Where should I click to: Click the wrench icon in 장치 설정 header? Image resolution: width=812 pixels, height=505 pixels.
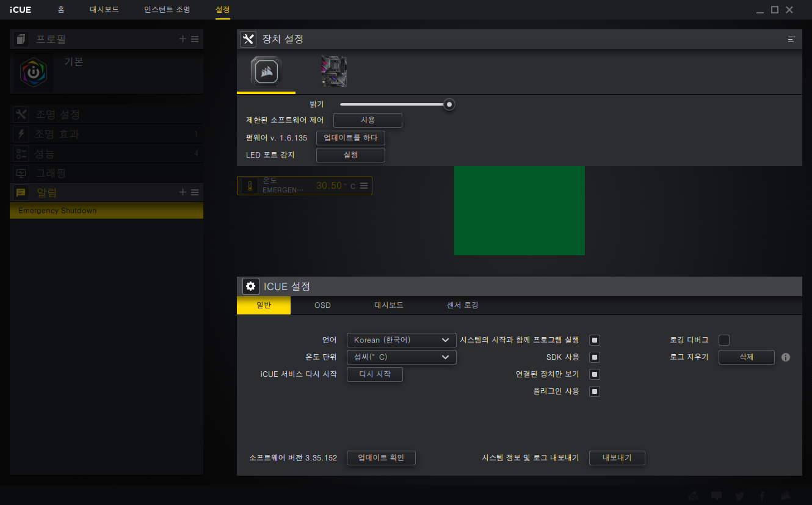(248, 39)
